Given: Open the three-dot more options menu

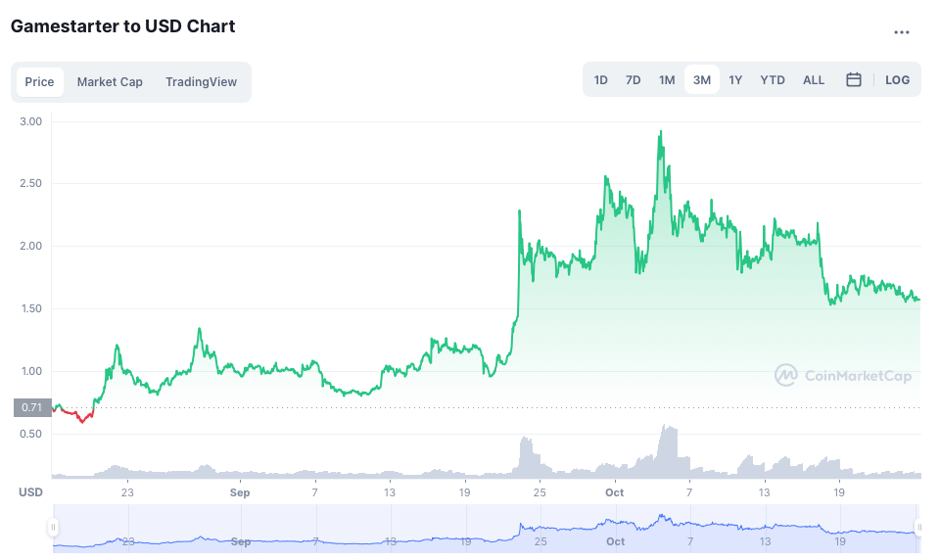Looking at the screenshot, I should [902, 31].
